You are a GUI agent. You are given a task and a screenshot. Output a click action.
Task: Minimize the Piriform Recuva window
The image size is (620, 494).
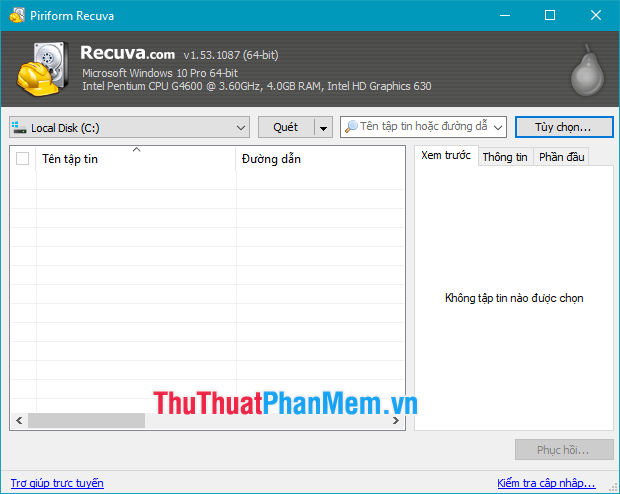tap(505, 15)
